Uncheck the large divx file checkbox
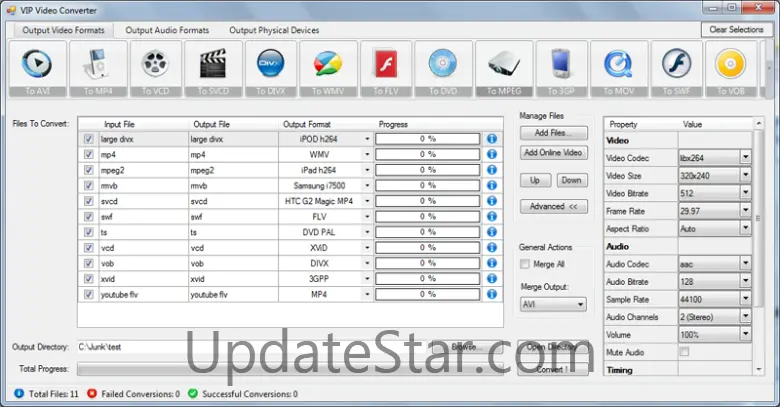Screen dimensions: 780x407 point(89,139)
